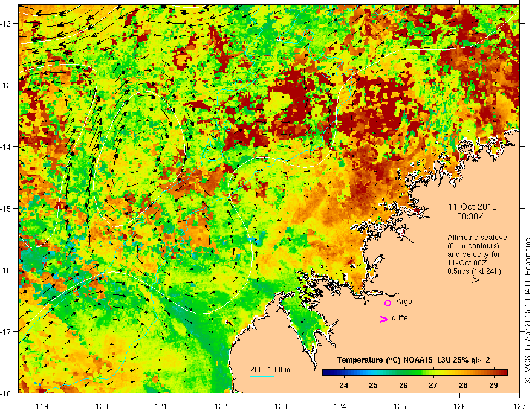
Task: Click the colorbar value 24
Action: click(344, 385)
